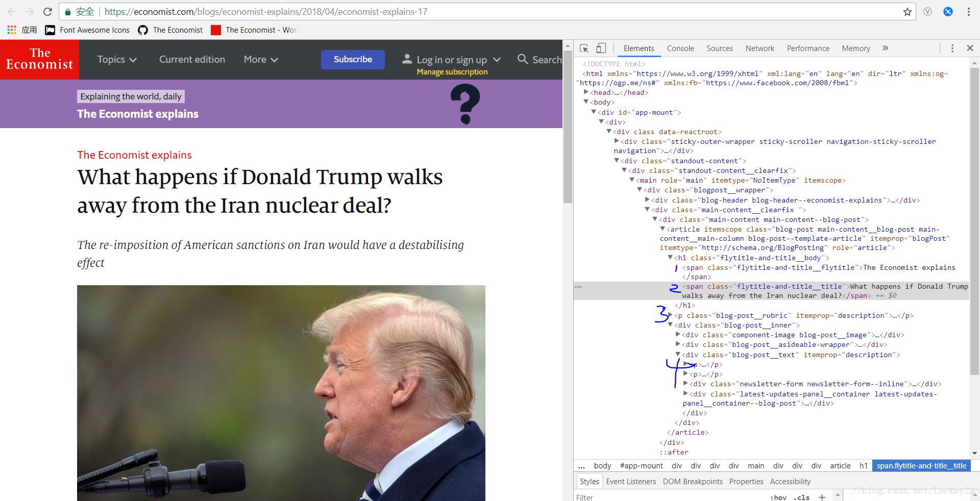Expand the blog-post__asideable-wrapper div
This screenshot has width=980, height=501.
point(678,344)
